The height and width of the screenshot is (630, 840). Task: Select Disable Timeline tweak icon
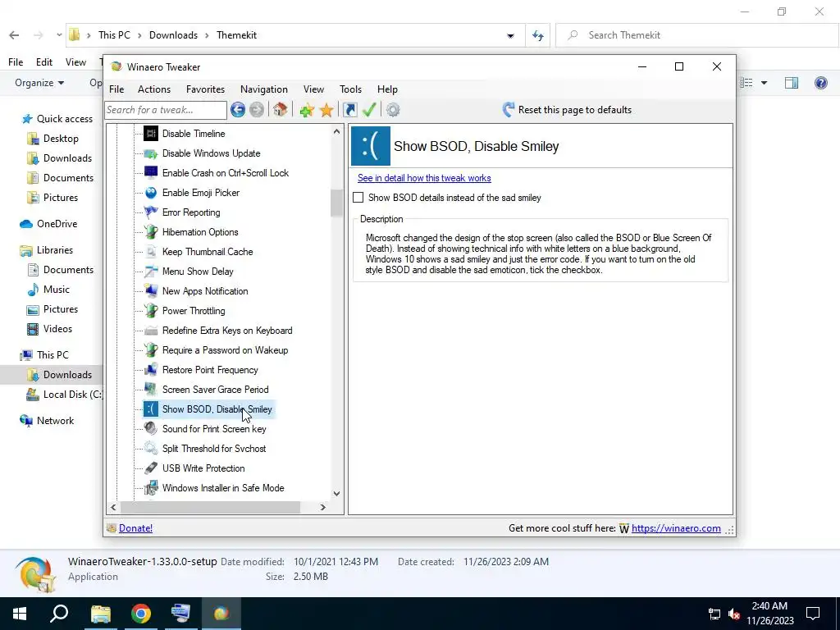point(151,134)
